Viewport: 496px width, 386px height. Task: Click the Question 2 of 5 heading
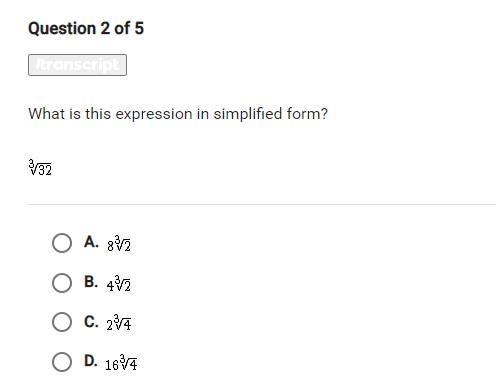click(86, 28)
